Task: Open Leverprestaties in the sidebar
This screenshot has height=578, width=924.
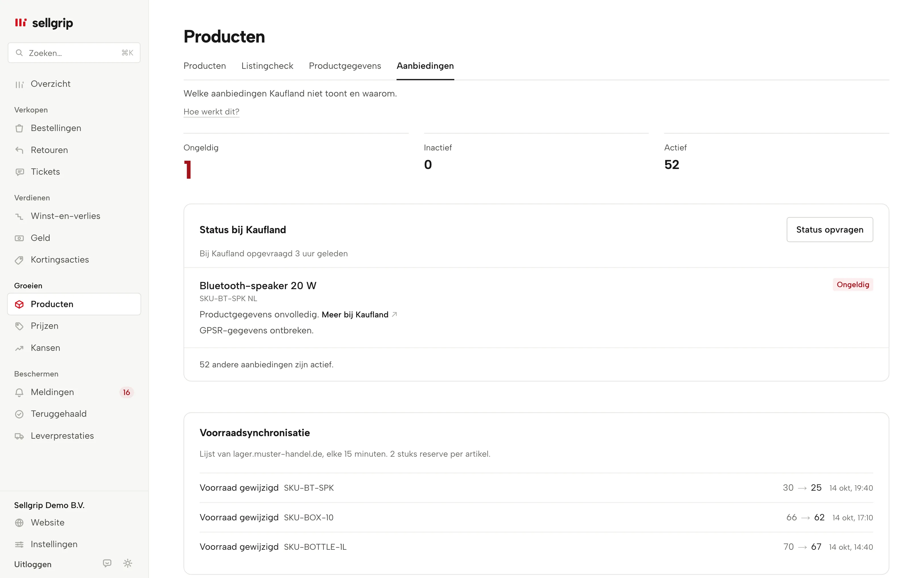Action: point(74,436)
